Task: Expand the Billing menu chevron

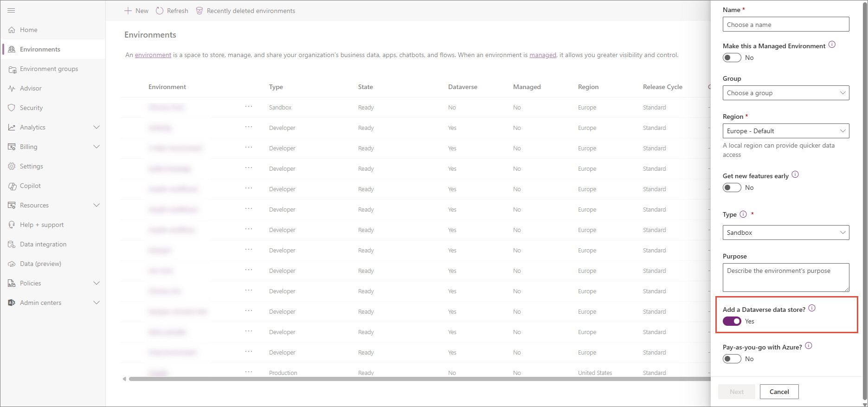Action: pos(96,147)
